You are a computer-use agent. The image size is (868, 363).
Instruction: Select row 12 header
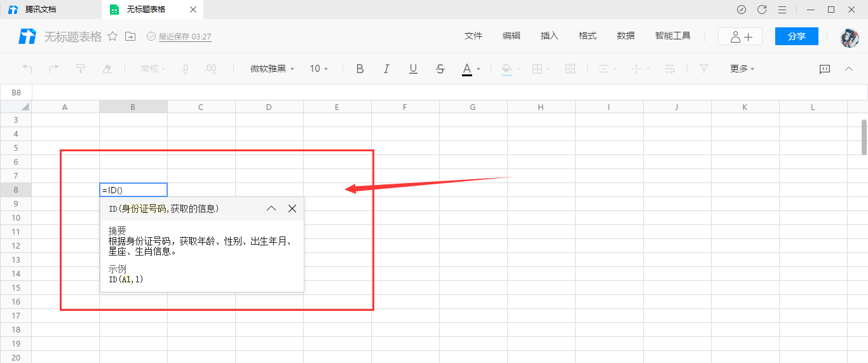point(16,245)
